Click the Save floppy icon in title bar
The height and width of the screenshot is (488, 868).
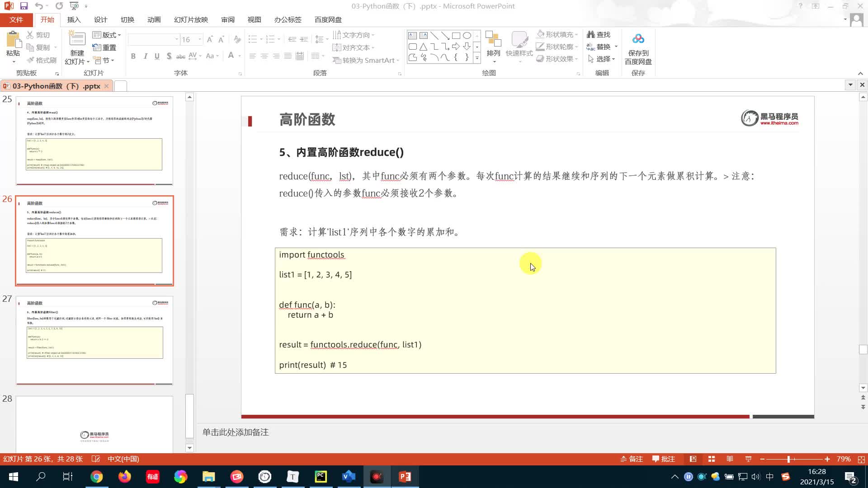click(x=24, y=6)
